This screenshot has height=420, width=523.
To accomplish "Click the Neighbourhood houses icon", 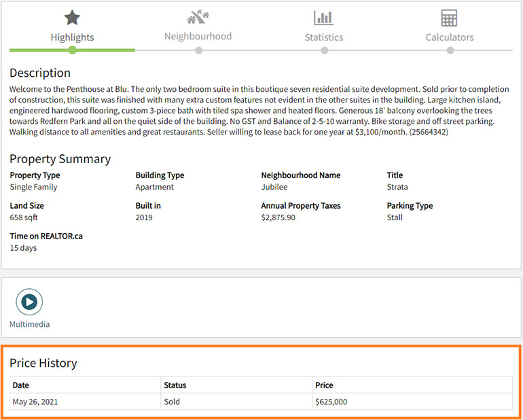I will click(x=198, y=17).
